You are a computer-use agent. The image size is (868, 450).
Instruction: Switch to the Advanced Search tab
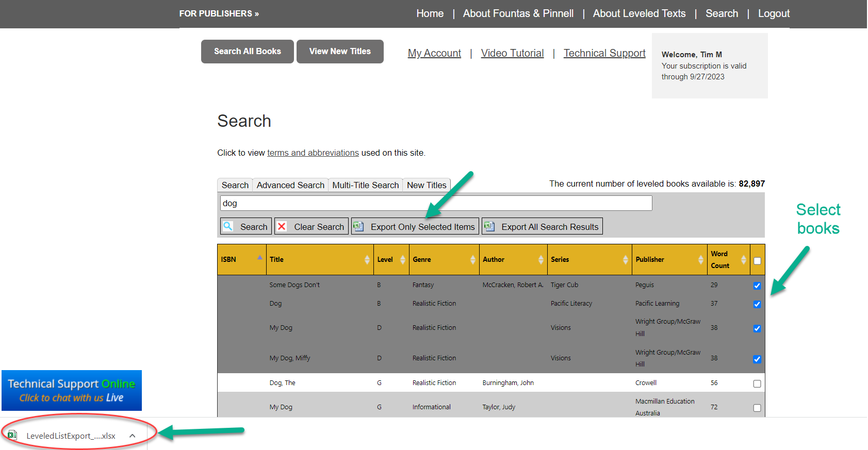[290, 185]
